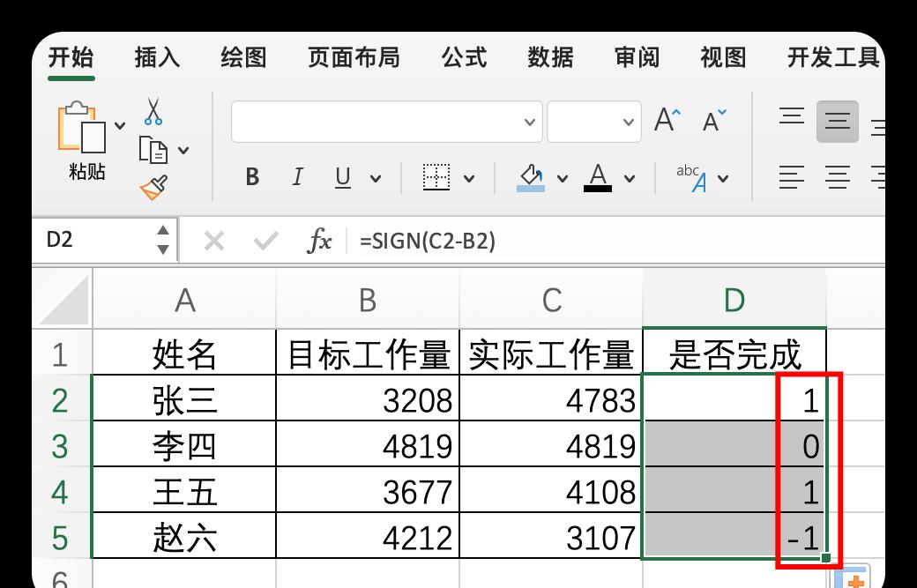
Task: Click the formula bar with =SIGN(C2-B2)
Action: pyautogui.click(x=617, y=241)
